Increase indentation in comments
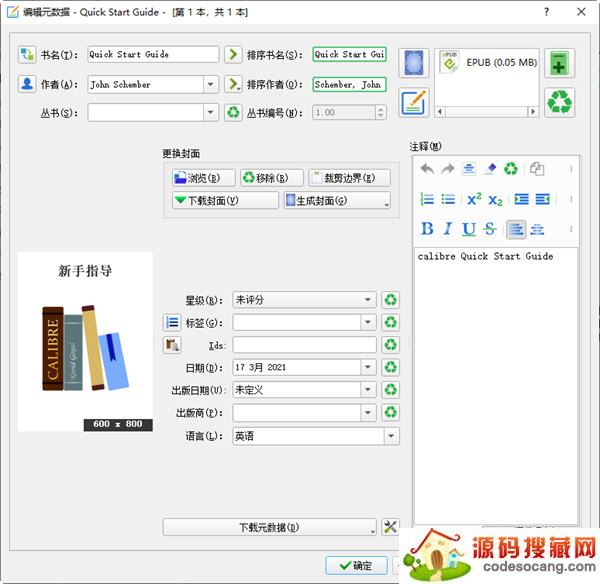The image size is (600, 584). click(522, 199)
